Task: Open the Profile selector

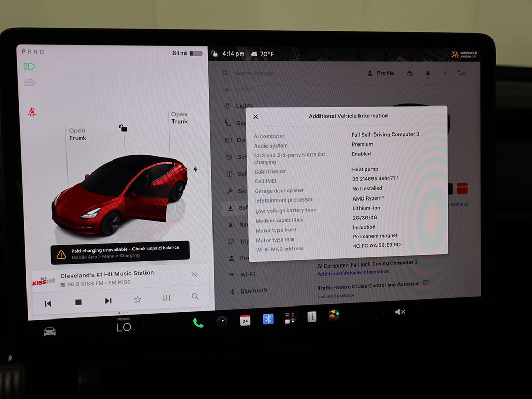Action: coord(381,73)
